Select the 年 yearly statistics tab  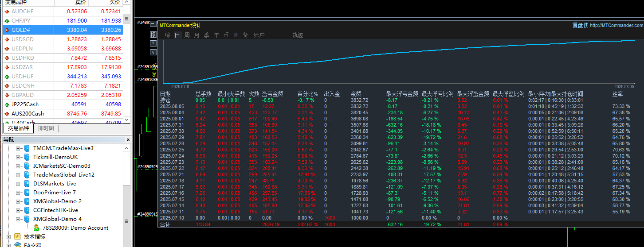point(216,35)
